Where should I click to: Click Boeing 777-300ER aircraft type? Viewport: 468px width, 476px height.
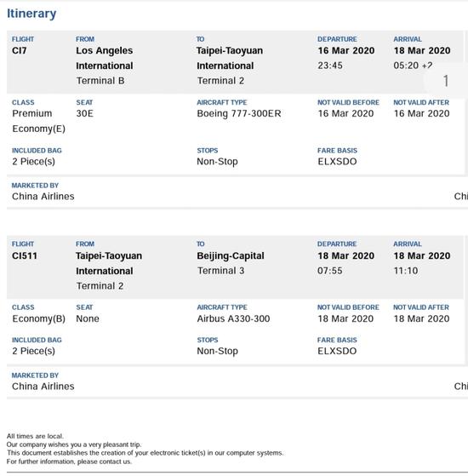239,113
